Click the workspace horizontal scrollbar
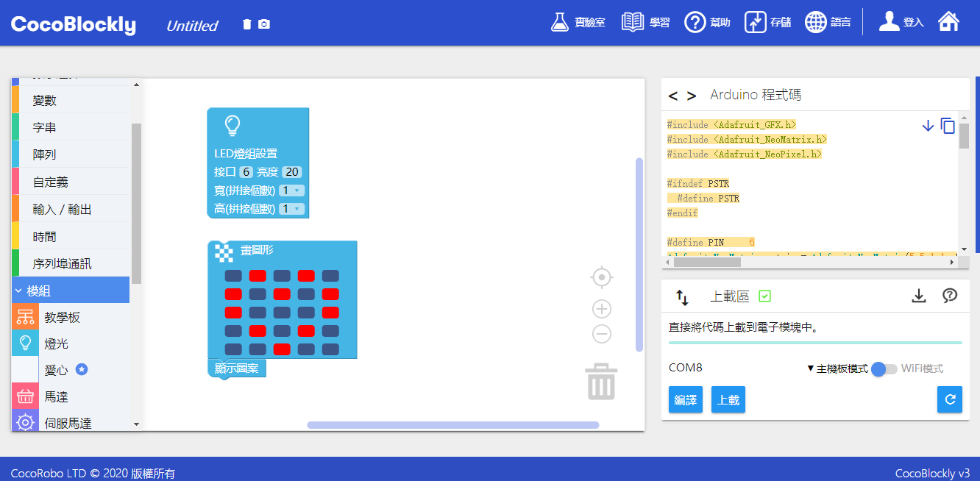The height and width of the screenshot is (481, 980). tap(452, 424)
